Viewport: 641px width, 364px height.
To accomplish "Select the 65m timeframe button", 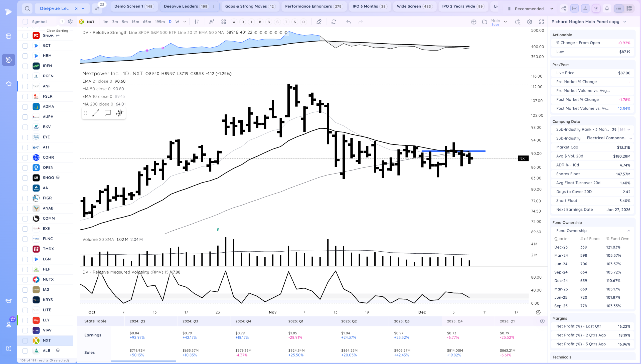I will pos(147,22).
